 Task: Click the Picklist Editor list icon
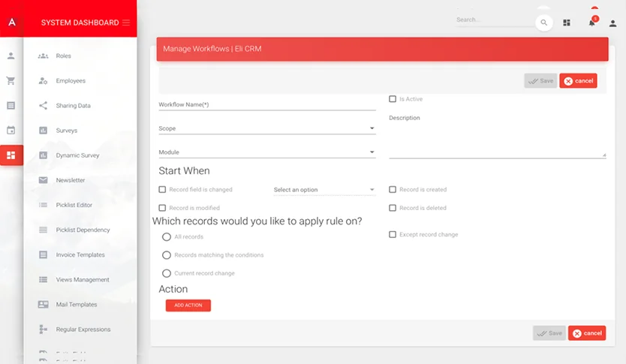tap(43, 205)
